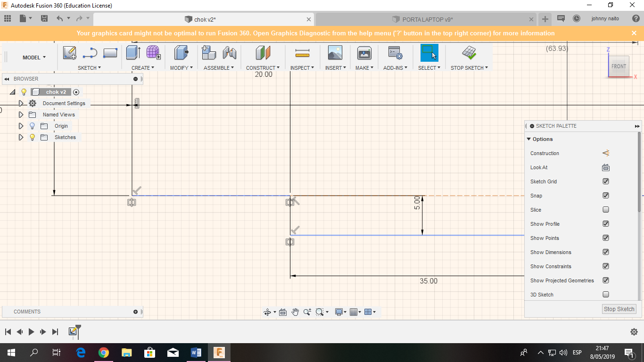This screenshot has width=644, height=362.
Task: Click the Undo arrow
Action: (59, 18)
